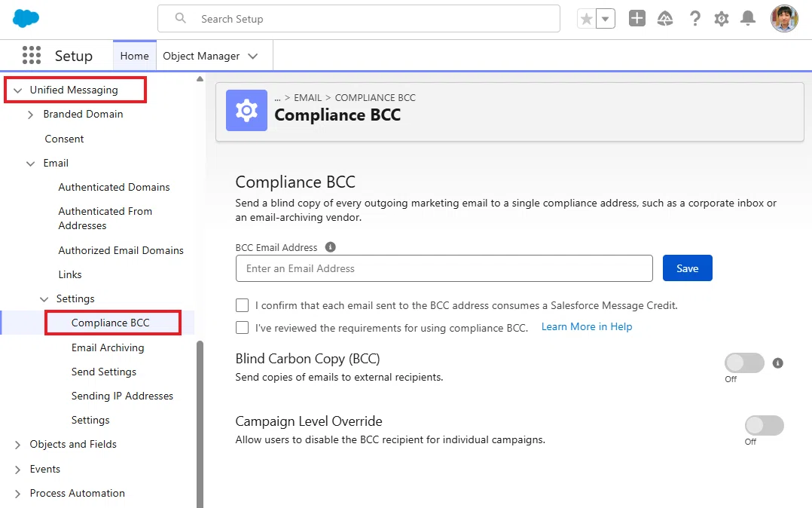Collapse the Email tree node
The image size is (812, 508).
click(x=31, y=164)
